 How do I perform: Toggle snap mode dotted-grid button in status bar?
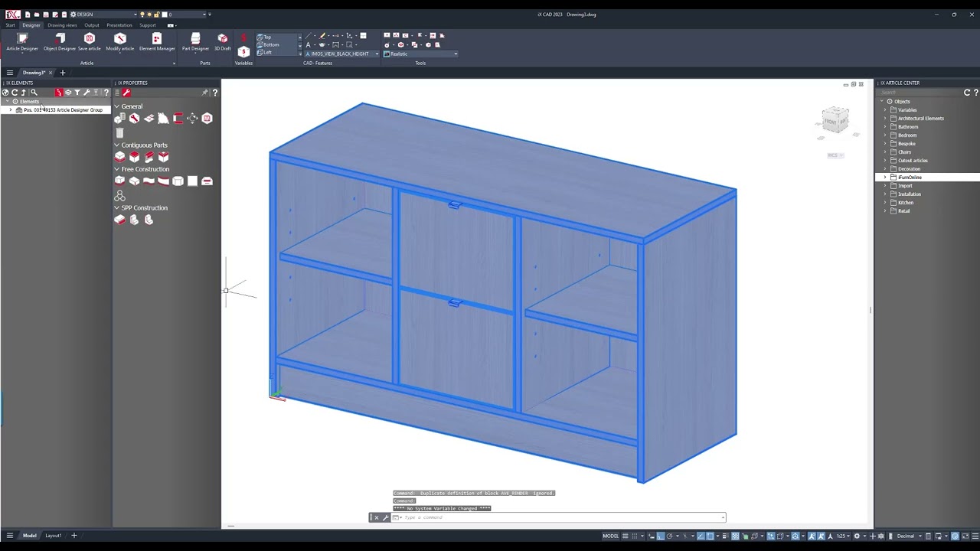635,536
